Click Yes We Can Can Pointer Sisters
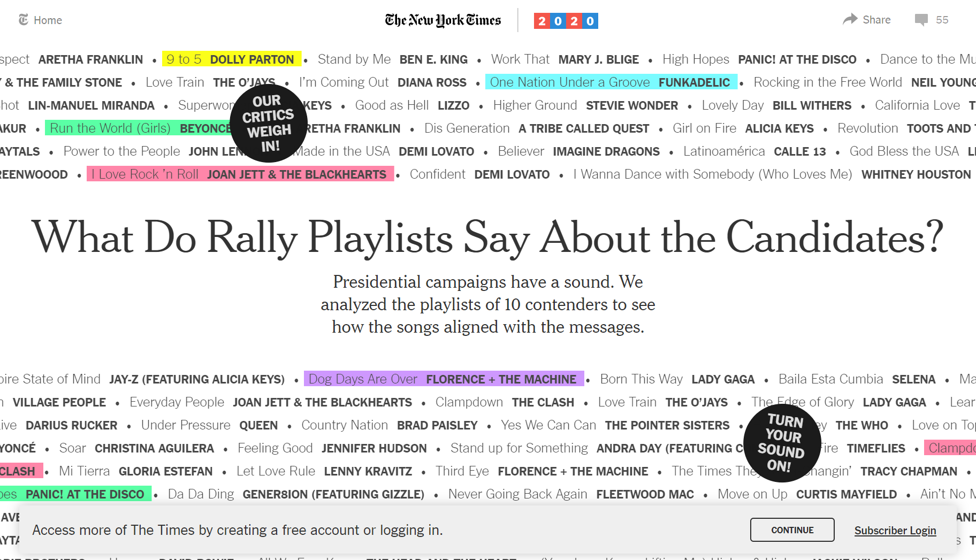This screenshot has height=560, width=976. (x=615, y=425)
